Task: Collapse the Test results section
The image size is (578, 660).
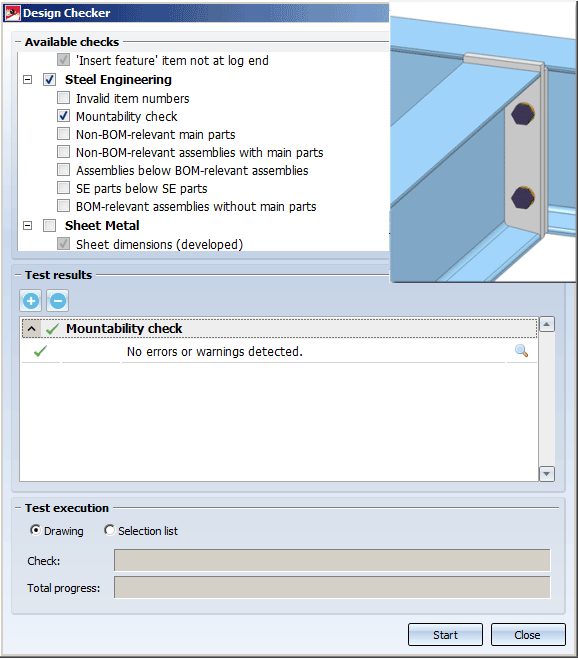Action: point(18,275)
